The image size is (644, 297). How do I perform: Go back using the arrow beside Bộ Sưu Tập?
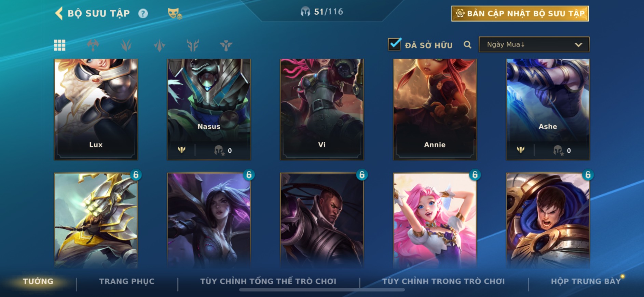click(59, 13)
